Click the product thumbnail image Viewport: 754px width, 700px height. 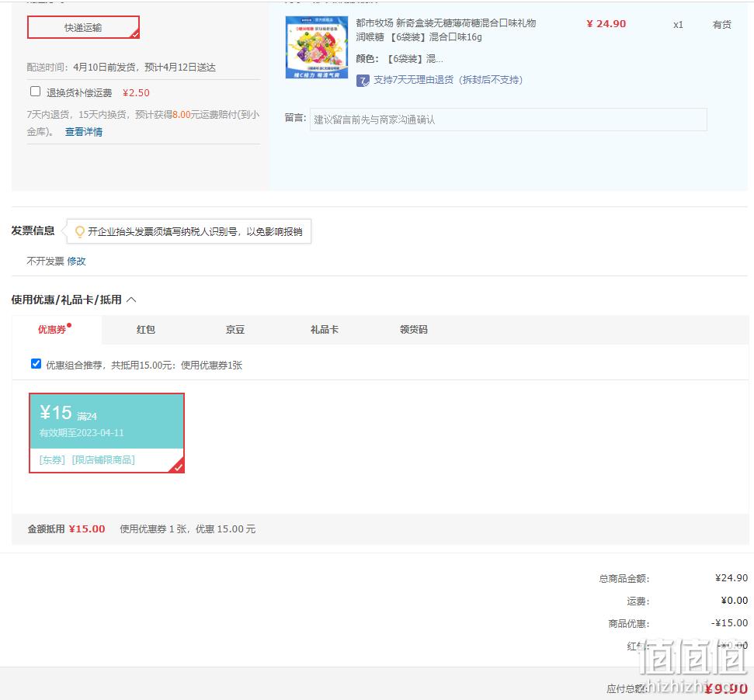pyautogui.click(x=316, y=47)
